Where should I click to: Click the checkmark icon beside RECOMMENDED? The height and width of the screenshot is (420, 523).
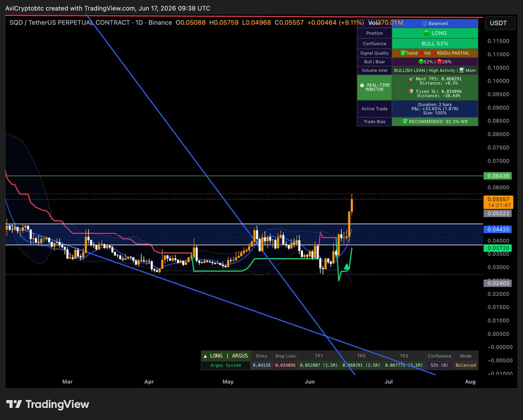405,122
